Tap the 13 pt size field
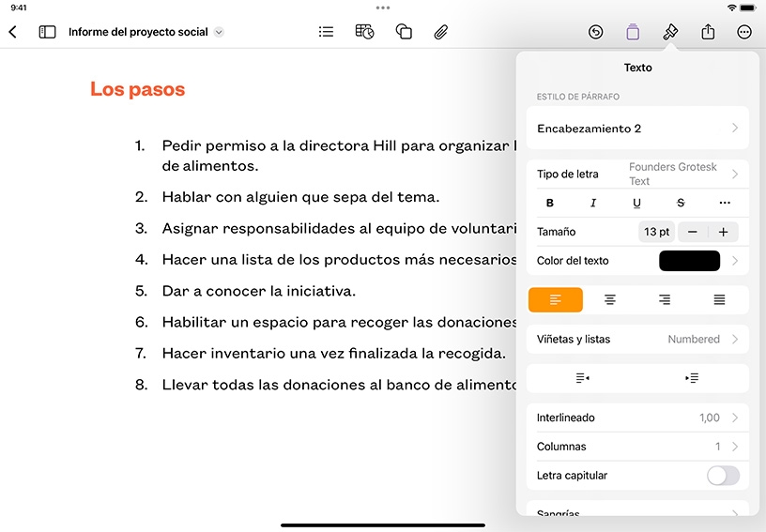The width and height of the screenshot is (766, 532). tap(656, 232)
